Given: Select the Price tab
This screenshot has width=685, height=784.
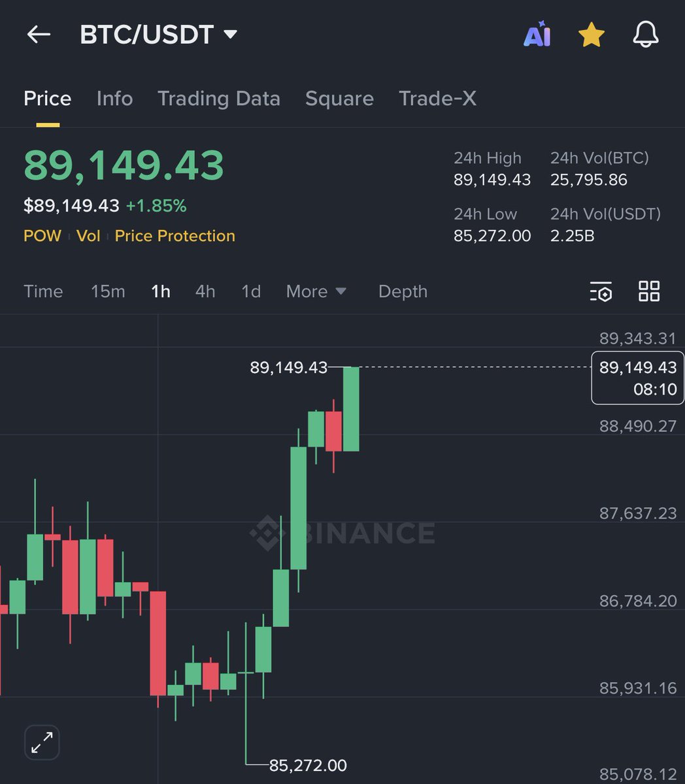Looking at the screenshot, I should point(48,99).
